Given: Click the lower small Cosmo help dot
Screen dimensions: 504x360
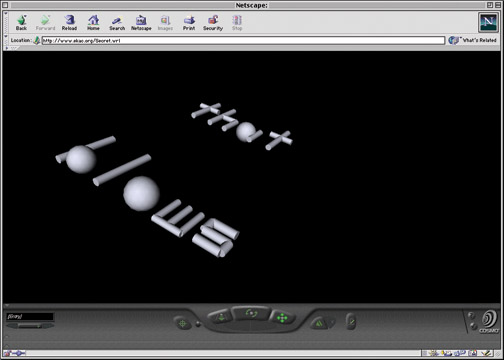Looking at the screenshot, I should click(473, 325).
